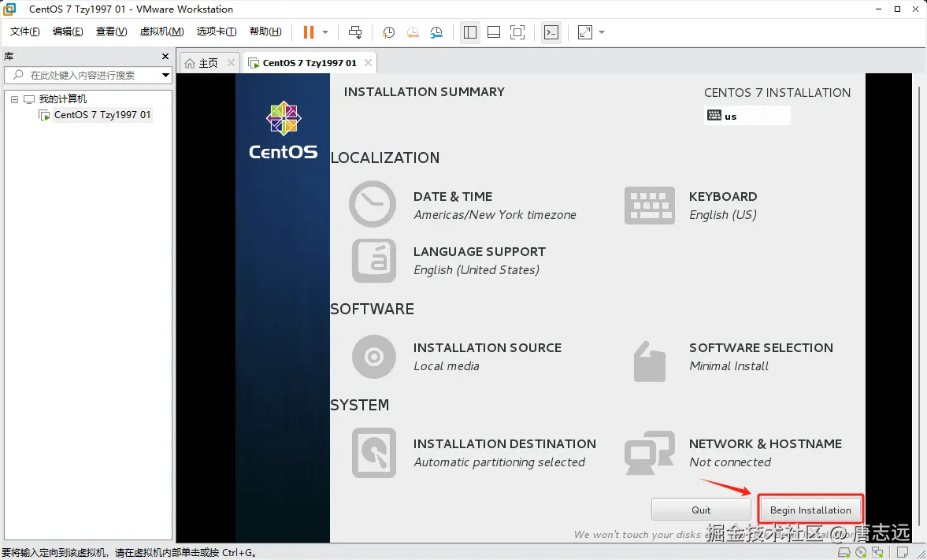Collapse the 我的计算机 tree node
Image resolution: width=927 pixels, height=560 pixels.
pos(14,99)
